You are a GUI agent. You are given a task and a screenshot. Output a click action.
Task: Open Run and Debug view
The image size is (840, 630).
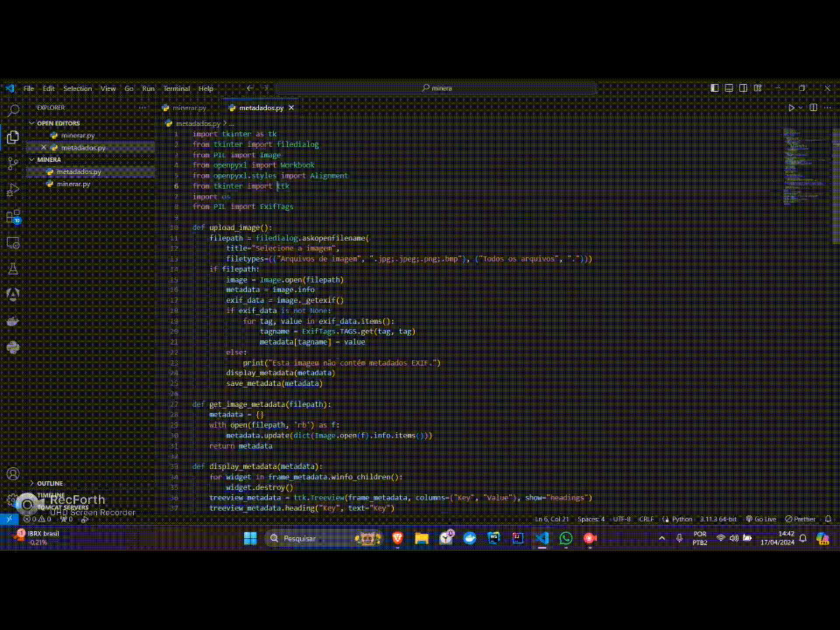pos(13,190)
